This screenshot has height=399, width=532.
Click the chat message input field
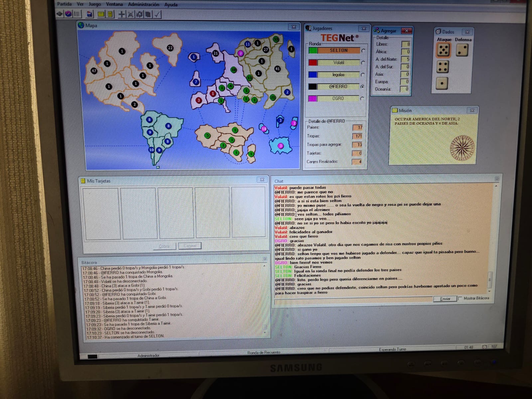pyautogui.click(x=352, y=299)
